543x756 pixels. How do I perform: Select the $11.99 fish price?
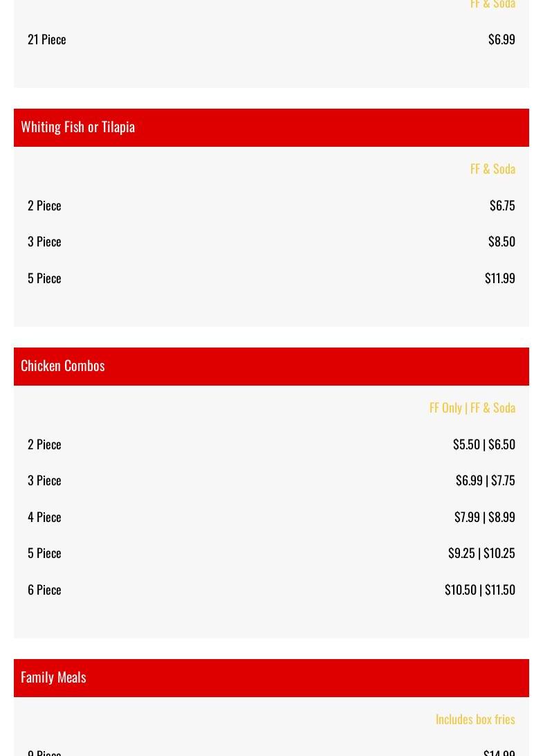point(499,279)
